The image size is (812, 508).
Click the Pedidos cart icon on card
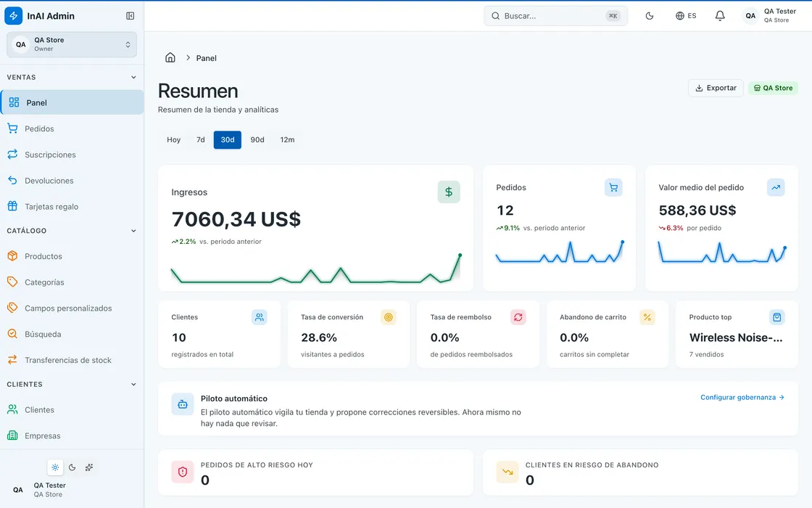613,188
